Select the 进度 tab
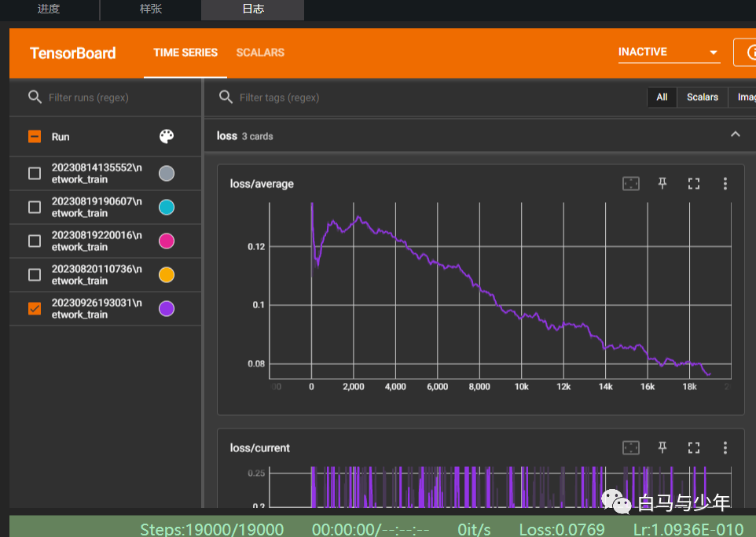This screenshot has height=537, width=756. (49, 9)
